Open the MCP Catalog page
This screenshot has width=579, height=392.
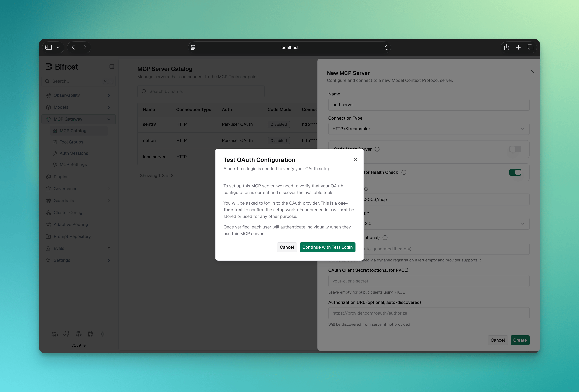[x=79, y=131]
